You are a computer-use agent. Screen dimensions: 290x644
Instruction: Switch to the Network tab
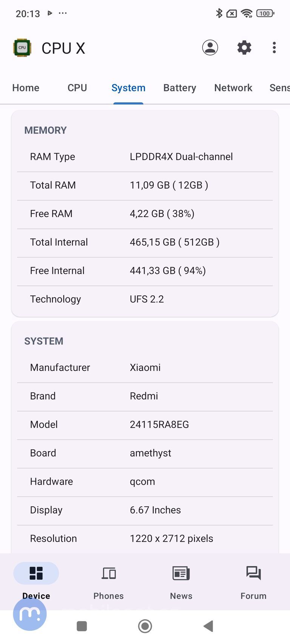233,88
